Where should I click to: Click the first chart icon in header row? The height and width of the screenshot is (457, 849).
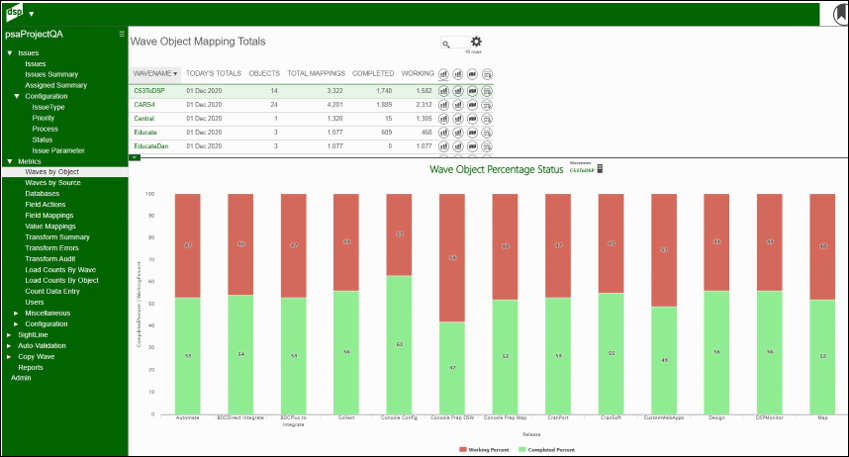click(x=443, y=74)
